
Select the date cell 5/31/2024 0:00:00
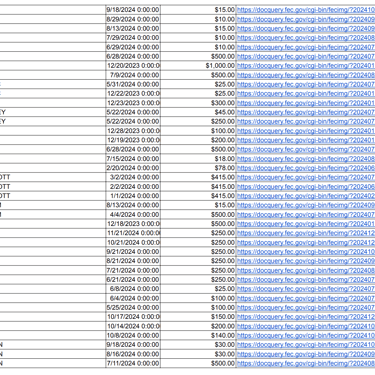point(133,84)
